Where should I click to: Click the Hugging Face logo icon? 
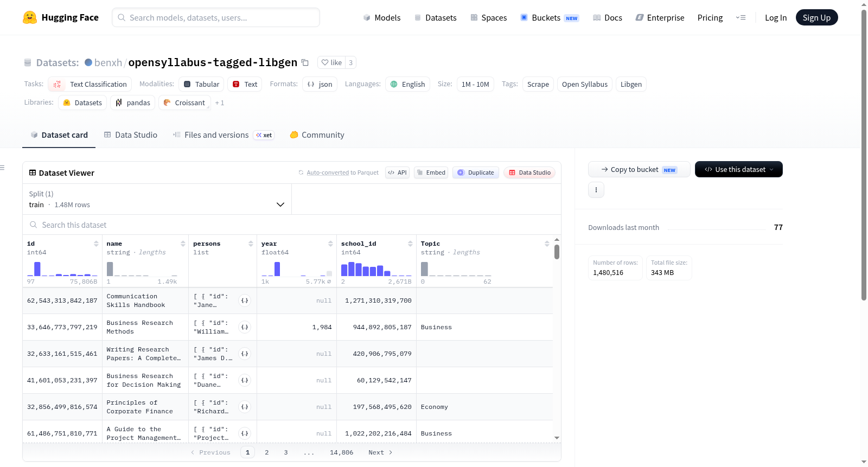point(30,17)
